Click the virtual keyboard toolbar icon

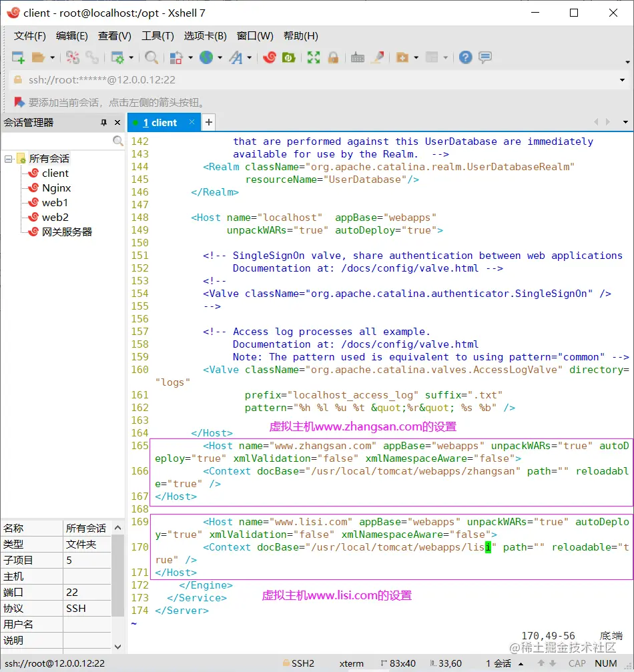tap(357, 57)
